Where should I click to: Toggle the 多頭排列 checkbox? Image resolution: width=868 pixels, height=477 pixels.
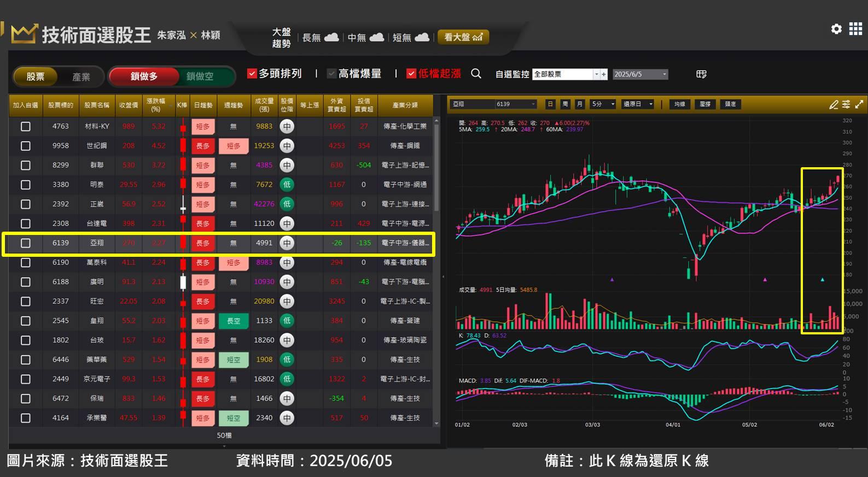(252, 73)
